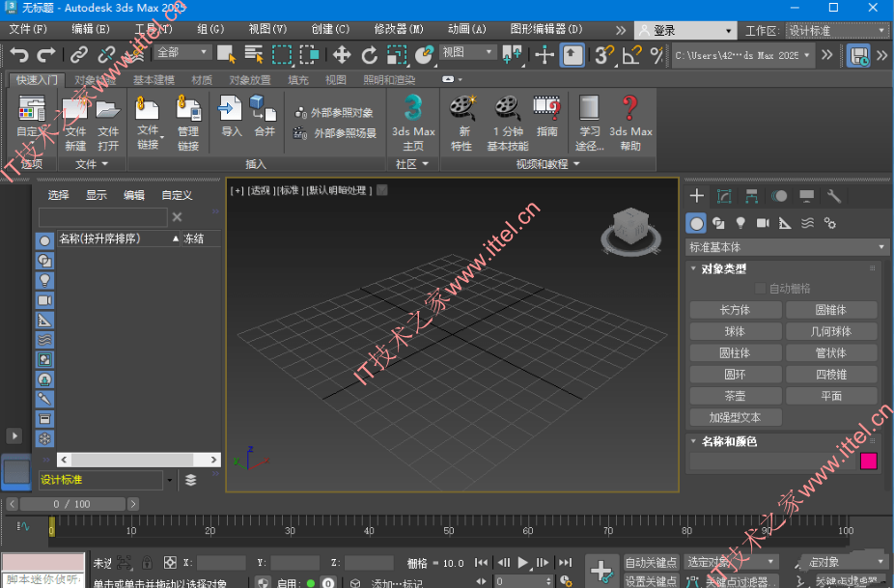
Task: Open the Hierarchy command panel tab
Action: pos(751,196)
